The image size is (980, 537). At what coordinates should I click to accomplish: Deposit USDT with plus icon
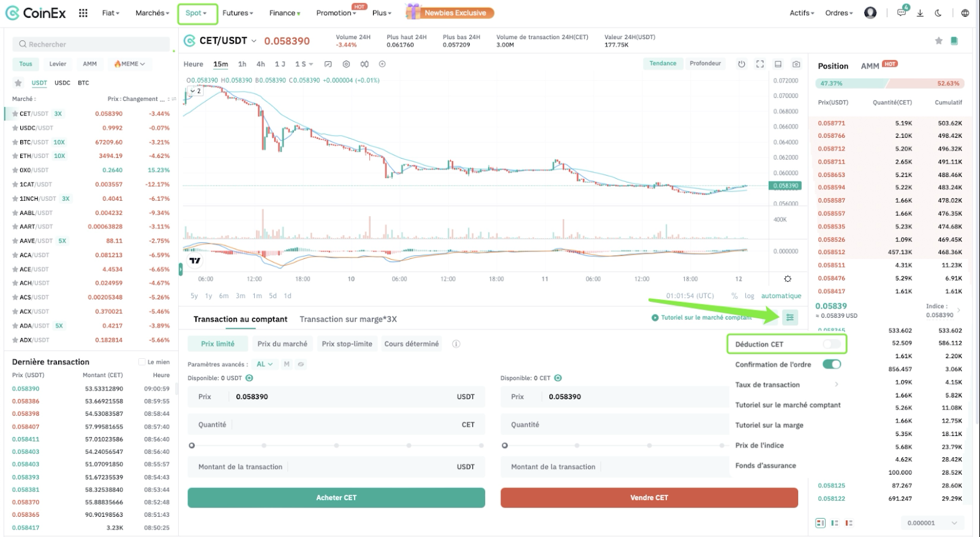(x=249, y=378)
